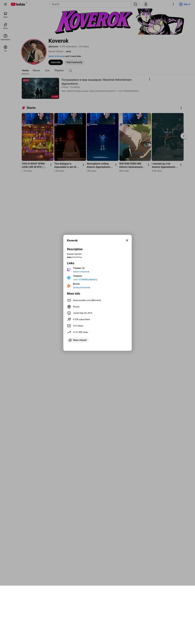Click the Visit Community button
The height and width of the screenshot is (644, 195).
coord(74,62)
